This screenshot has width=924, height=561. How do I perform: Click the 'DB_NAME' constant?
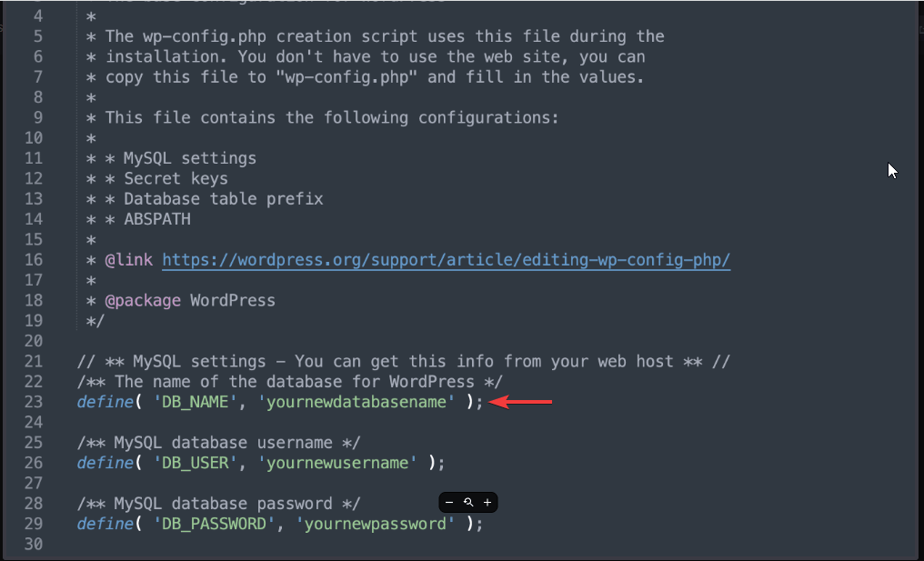click(x=195, y=402)
